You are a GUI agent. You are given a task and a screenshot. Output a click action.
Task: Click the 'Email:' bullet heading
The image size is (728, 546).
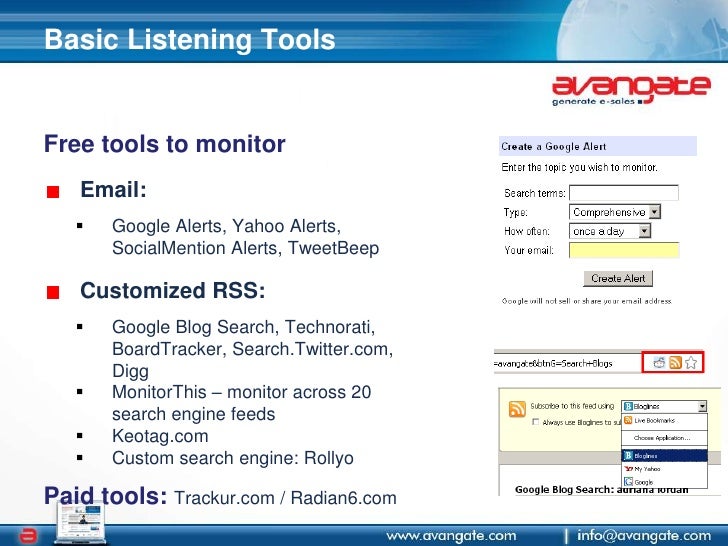coord(113,189)
